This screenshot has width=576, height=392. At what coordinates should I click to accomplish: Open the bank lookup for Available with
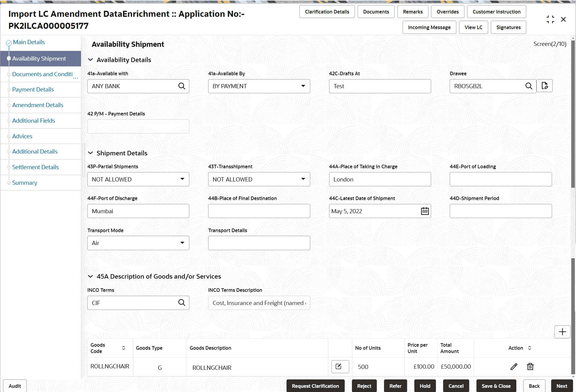click(182, 86)
